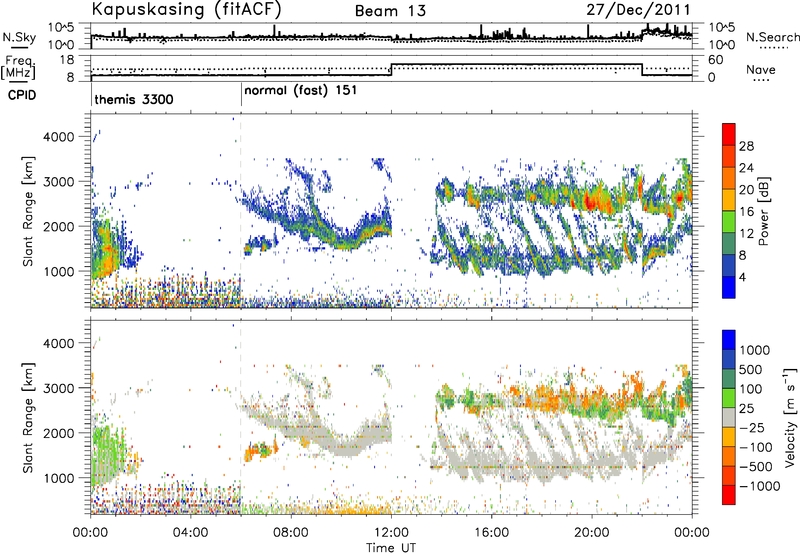Image resolution: width=800 pixels, height=554 pixels.
Task: Click the '12' label on the power colorbar
Action: point(746,234)
